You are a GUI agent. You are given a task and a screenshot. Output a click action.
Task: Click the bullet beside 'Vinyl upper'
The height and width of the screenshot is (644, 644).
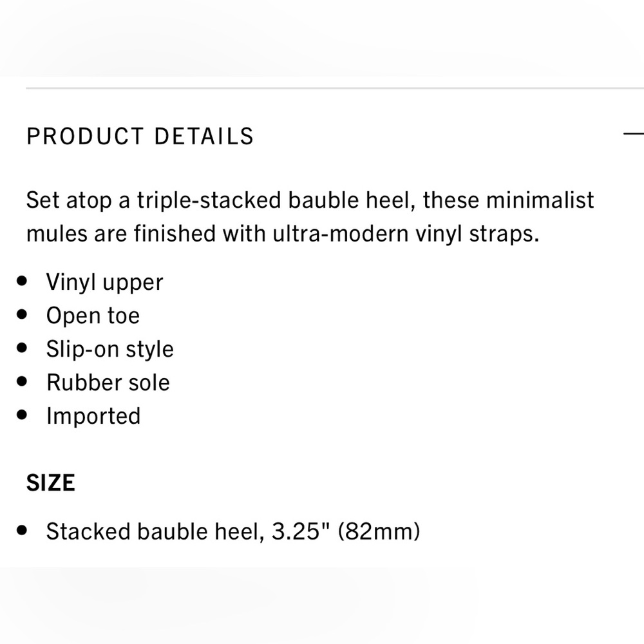click(23, 281)
